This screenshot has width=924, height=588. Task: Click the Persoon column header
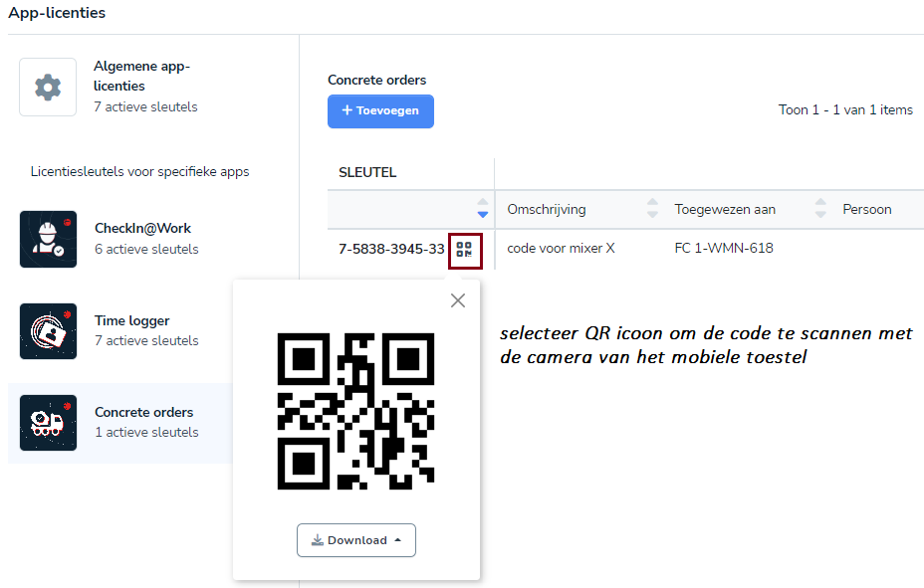click(x=867, y=210)
